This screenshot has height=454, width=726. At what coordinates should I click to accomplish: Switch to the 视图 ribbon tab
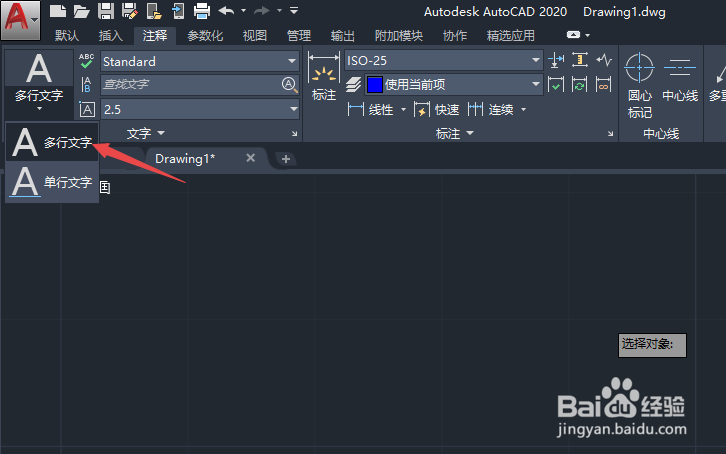[255, 36]
